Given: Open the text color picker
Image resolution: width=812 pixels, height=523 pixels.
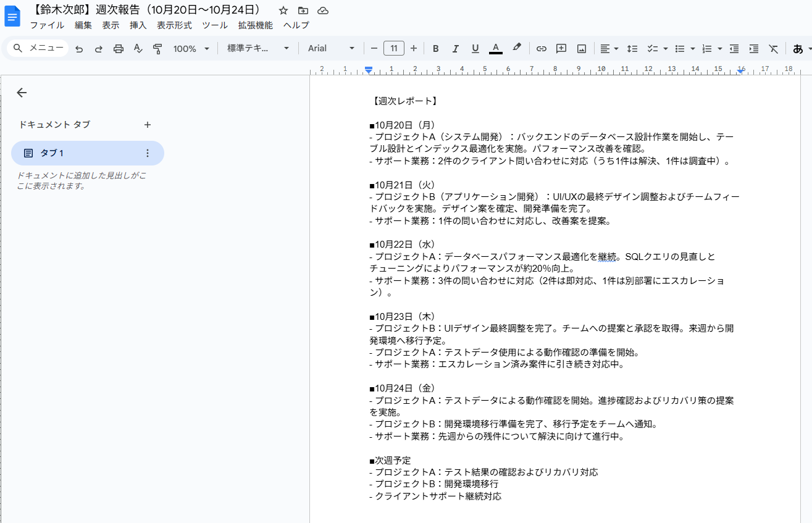Looking at the screenshot, I should click(x=495, y=49).
